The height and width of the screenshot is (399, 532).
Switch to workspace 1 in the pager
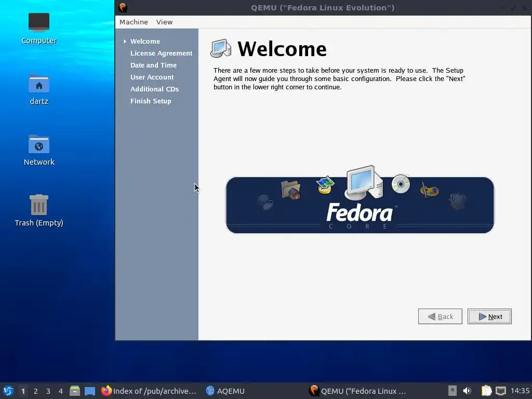[x=23, y=391]
